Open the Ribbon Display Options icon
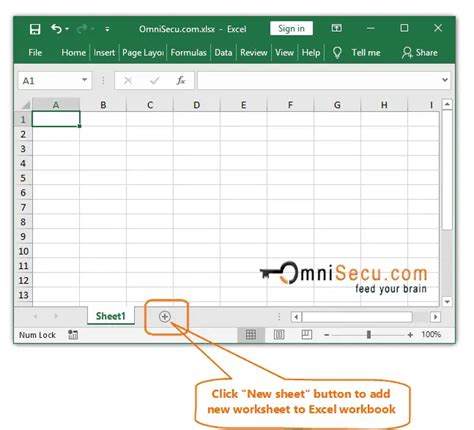Viewport: 474px width, 430px height. point(336,28)
